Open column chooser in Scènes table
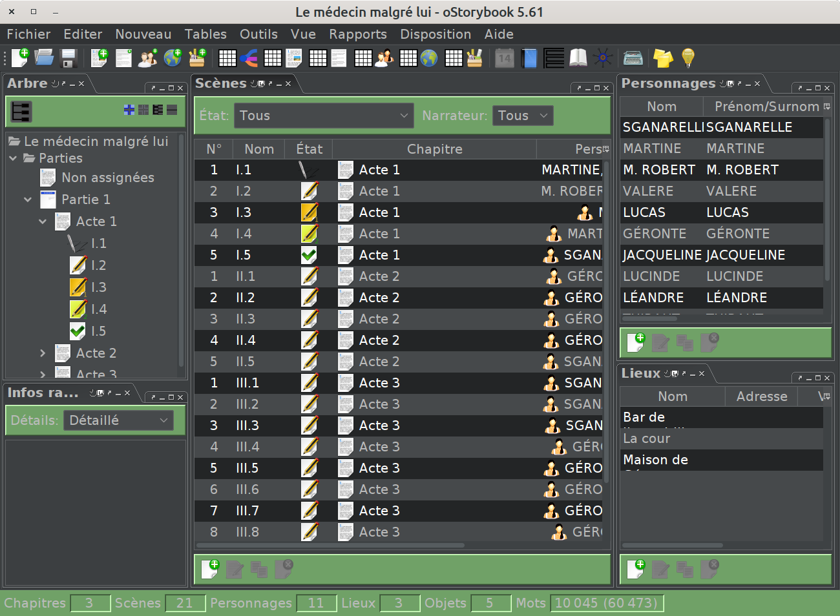This screenshot has height=616, width=840. pos(606,149)
